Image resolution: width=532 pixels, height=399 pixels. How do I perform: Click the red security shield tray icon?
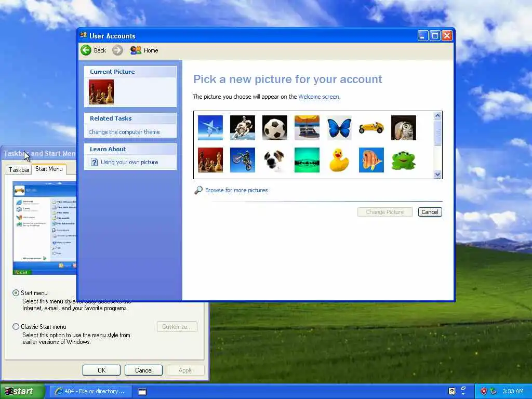pyautogui.click(x=484, y=391)
